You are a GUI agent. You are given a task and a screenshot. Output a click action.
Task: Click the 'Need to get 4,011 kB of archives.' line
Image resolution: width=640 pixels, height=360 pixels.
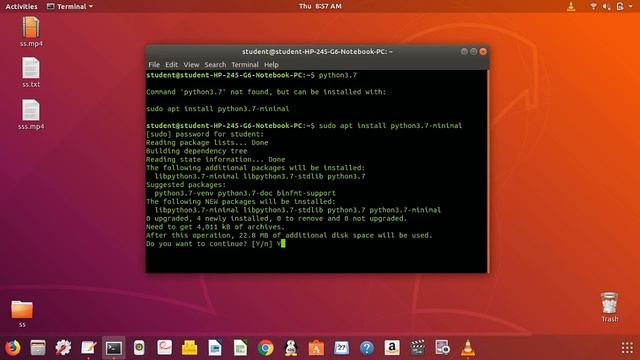tap(216, 227)
